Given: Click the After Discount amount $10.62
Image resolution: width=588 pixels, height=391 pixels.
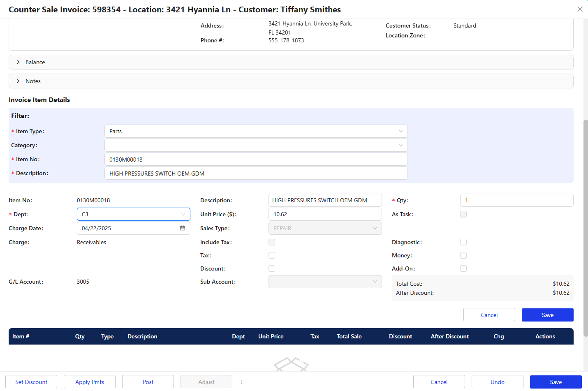Looking at the screenshot, I should [561, 293].
